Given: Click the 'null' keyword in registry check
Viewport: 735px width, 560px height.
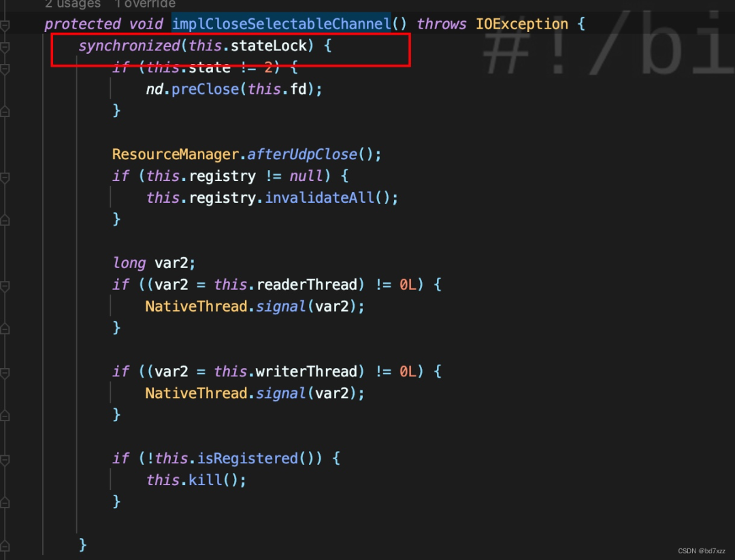Looking at the screenshot, I should [x=306, y=176].
